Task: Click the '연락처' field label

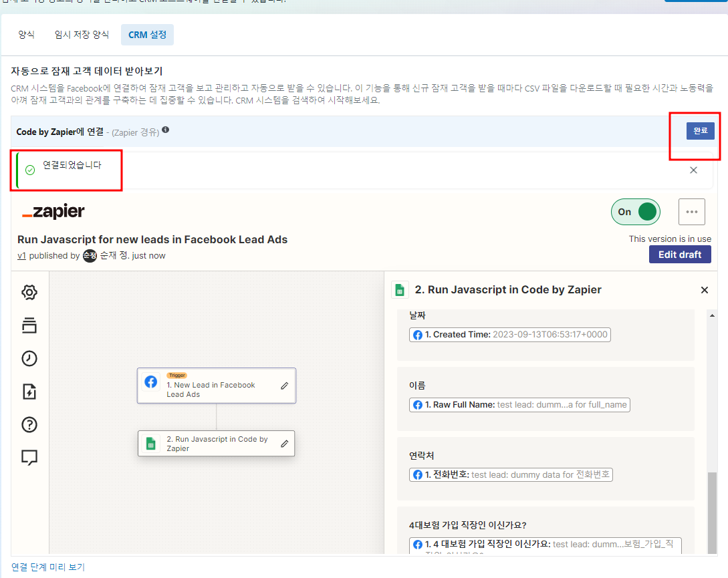Action: click(x=422, y=456)
